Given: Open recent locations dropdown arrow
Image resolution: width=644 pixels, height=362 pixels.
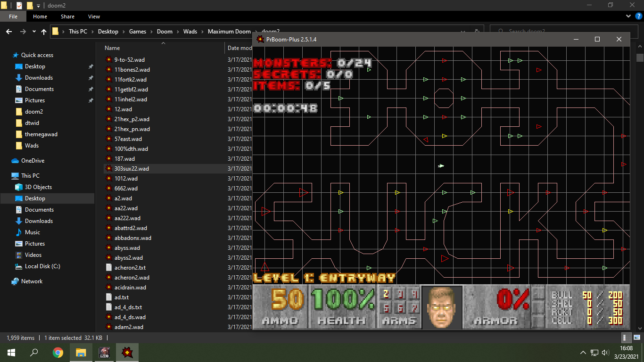Looking at the screenshot, I should click(x=34, y=32).
